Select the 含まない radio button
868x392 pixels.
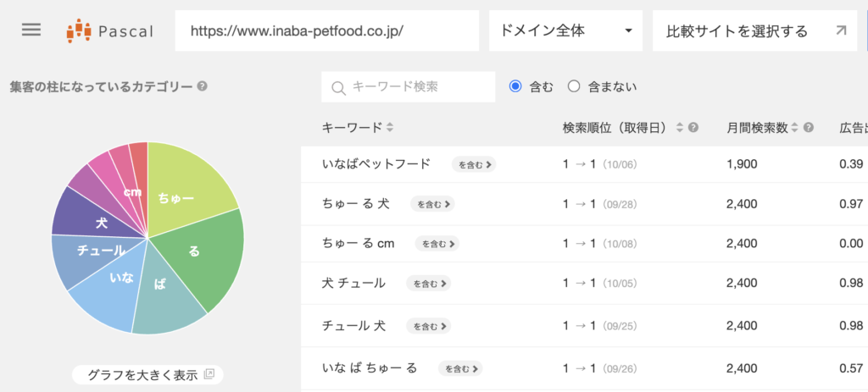point(574,86)
